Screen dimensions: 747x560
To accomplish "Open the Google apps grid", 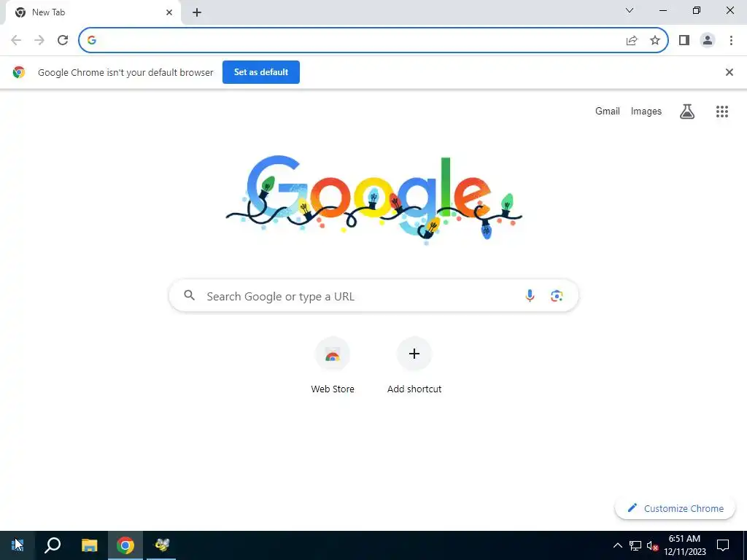I will (722, 112).
